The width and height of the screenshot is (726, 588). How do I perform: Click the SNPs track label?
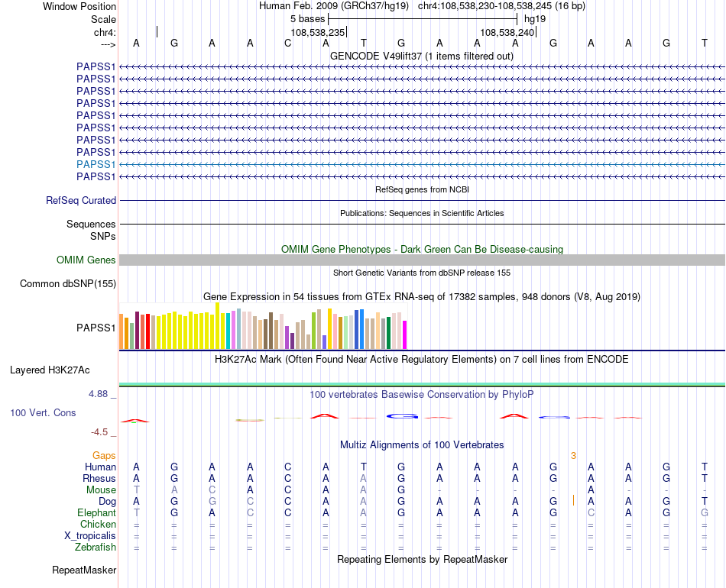click(x=103, y=237)
